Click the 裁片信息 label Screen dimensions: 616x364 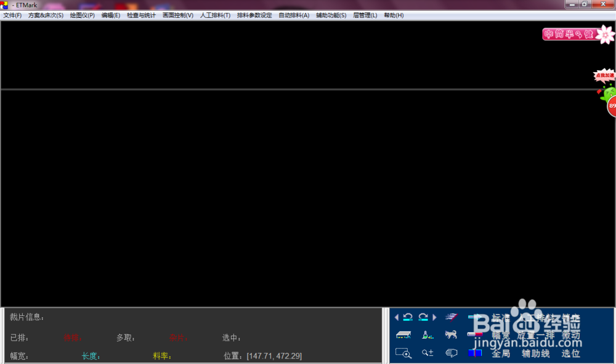pos(26,317)
